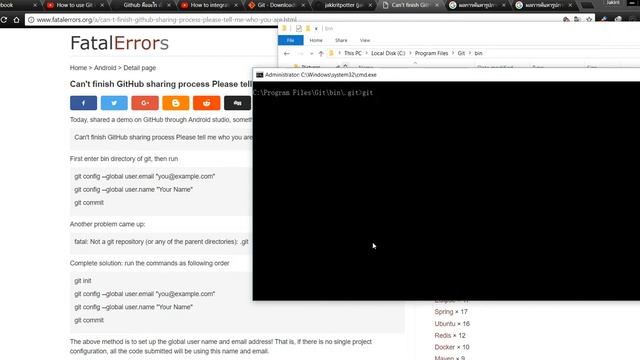Go back in File Explorer
The image size is (640, 360).
[x=287, y=53]
